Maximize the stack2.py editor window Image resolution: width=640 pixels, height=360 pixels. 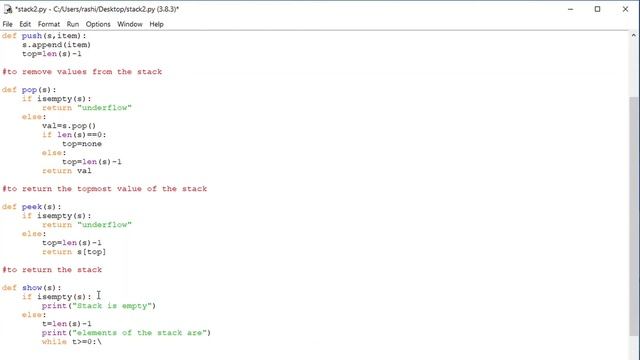(598, 9)
